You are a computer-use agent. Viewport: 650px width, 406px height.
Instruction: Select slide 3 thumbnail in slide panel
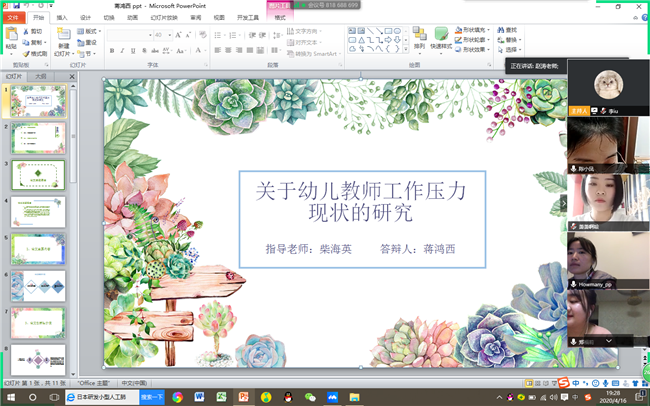[38, 175]
